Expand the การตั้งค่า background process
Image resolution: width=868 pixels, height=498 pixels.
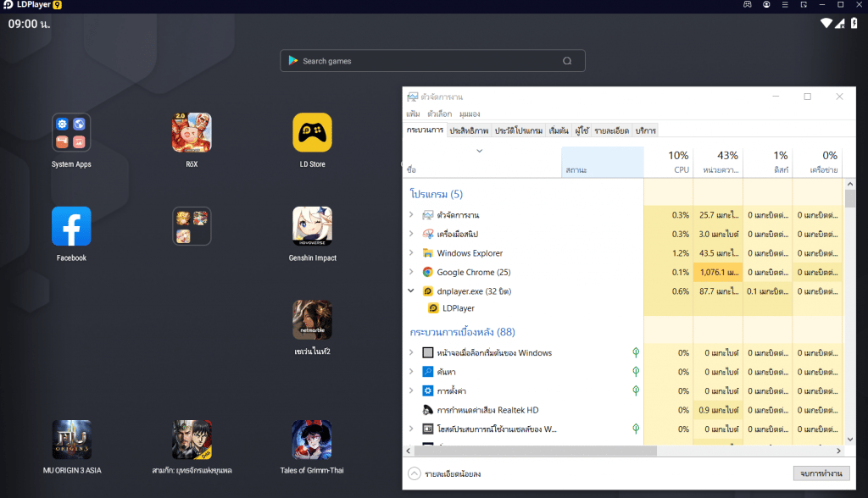[411, 390]
